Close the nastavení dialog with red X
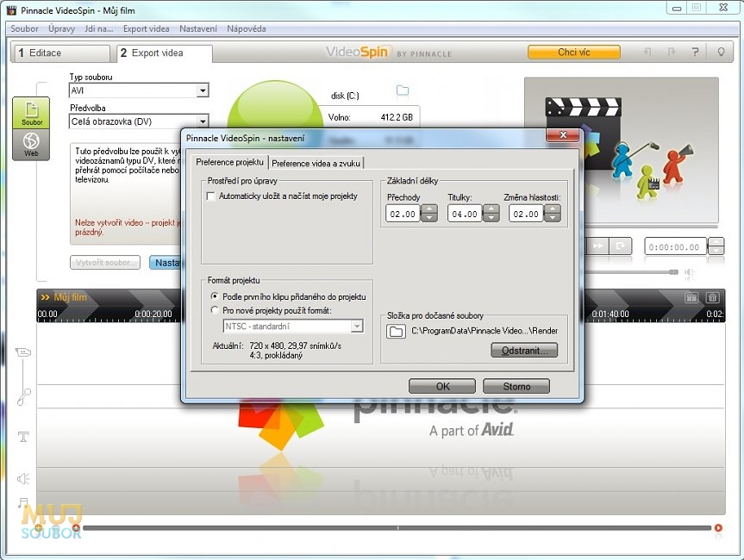The image size is (744, 560). point(563,134)
